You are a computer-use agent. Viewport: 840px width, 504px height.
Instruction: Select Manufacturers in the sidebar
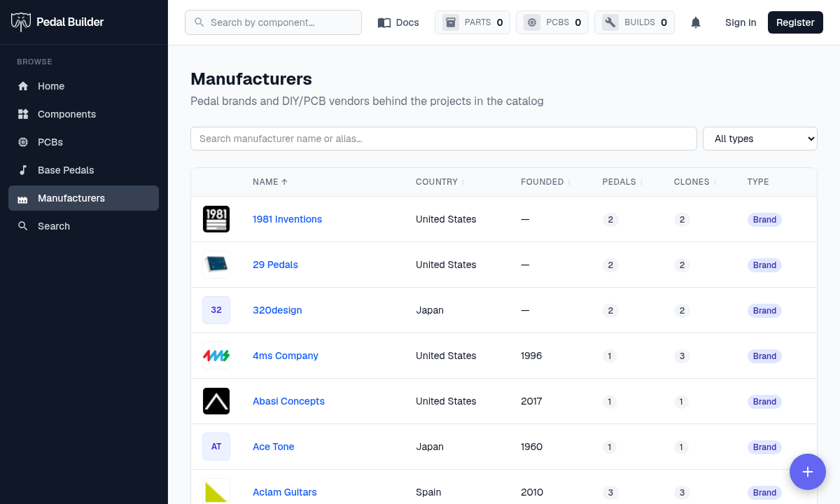point(83,198)
